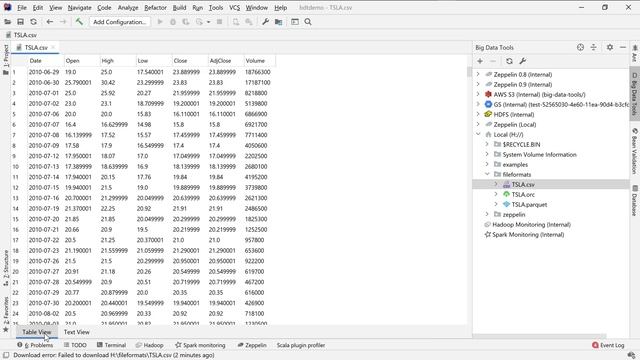Screen dimensions: 640x360
Task: Select TSLA.parquet file in tree
Action: pos(529,204)
